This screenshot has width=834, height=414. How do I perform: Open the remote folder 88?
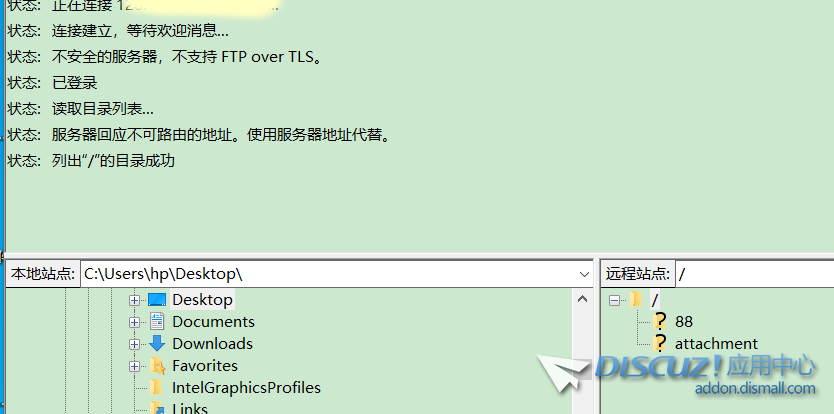point(684,321)
